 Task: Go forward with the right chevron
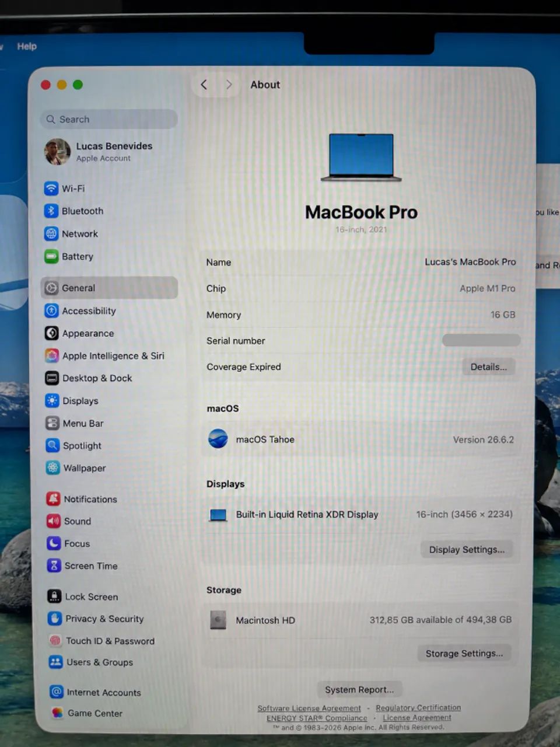click(229, 85)
